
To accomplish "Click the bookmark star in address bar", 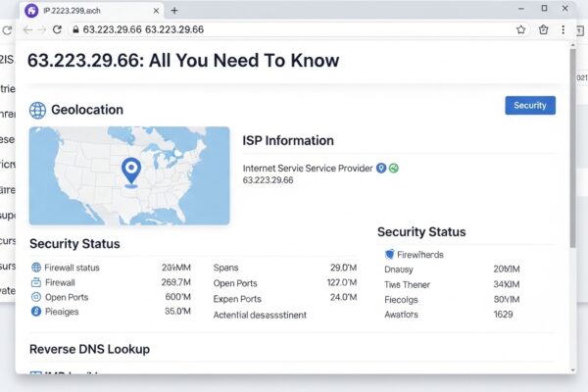I will (521, 29).
